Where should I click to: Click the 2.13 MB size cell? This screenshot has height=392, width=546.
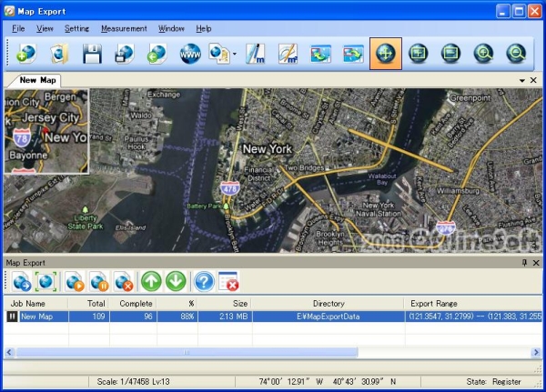coord(225,317)
